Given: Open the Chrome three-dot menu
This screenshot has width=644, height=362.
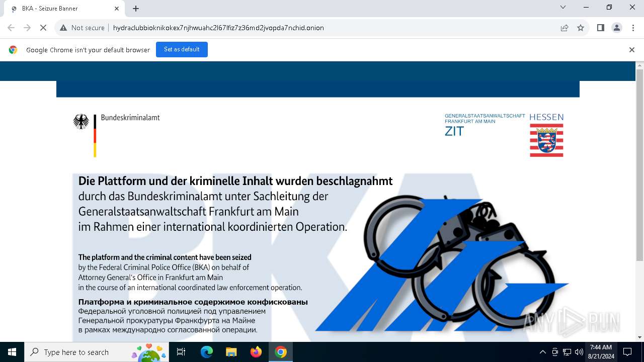Looking at the screenshot, I should pos(632,28).
